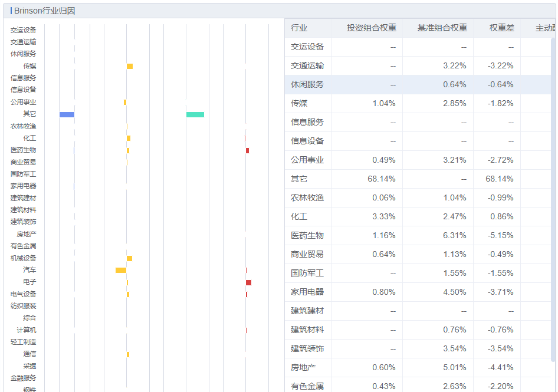The image size is (558, 392).
Task: Click the yellow bar for 通信 in chart
Action: (128, 354)
